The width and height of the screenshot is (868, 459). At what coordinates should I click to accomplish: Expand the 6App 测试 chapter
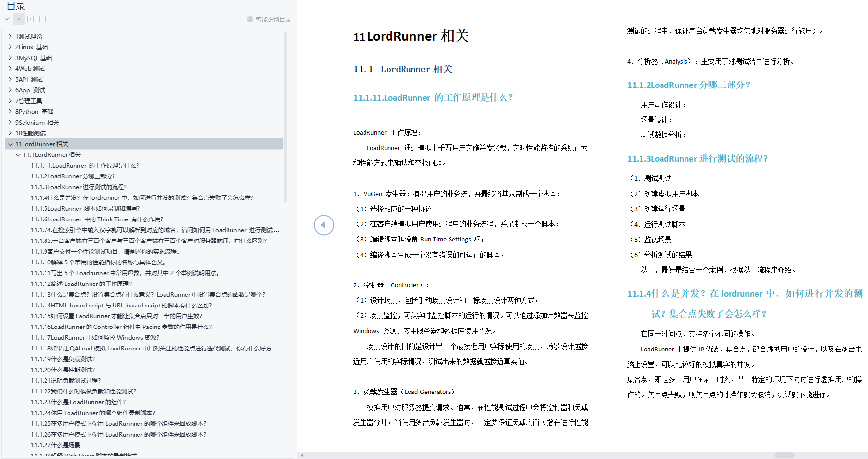pyautogui.click(x=10, y=90)
